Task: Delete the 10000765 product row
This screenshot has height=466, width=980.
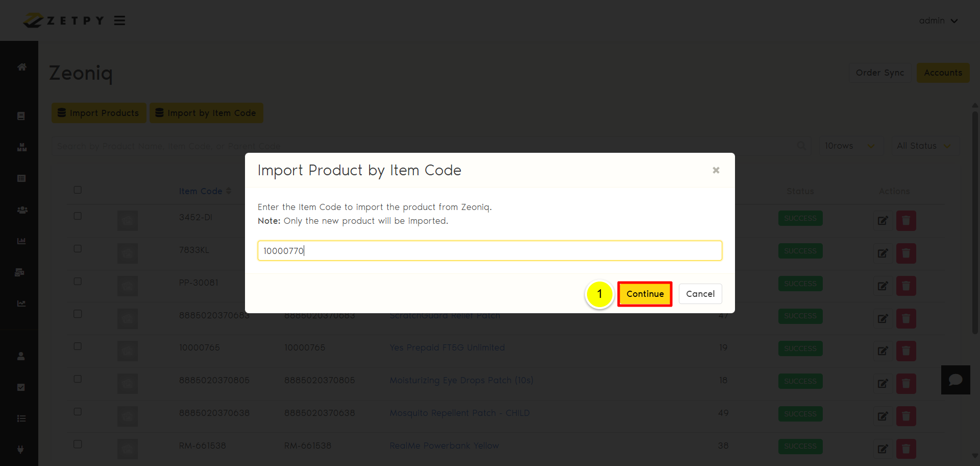Action: pos(906,351)
